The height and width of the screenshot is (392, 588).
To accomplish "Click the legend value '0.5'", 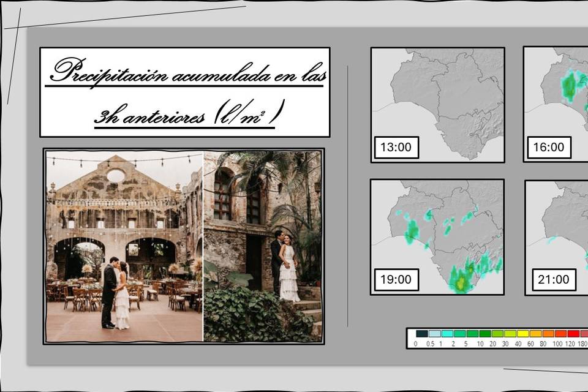I will (431, 344).
